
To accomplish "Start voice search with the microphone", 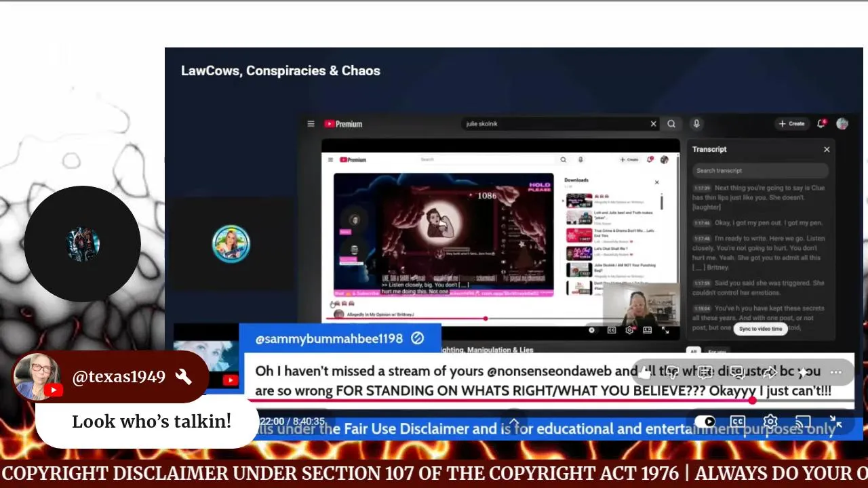I will tap(696, 124).
